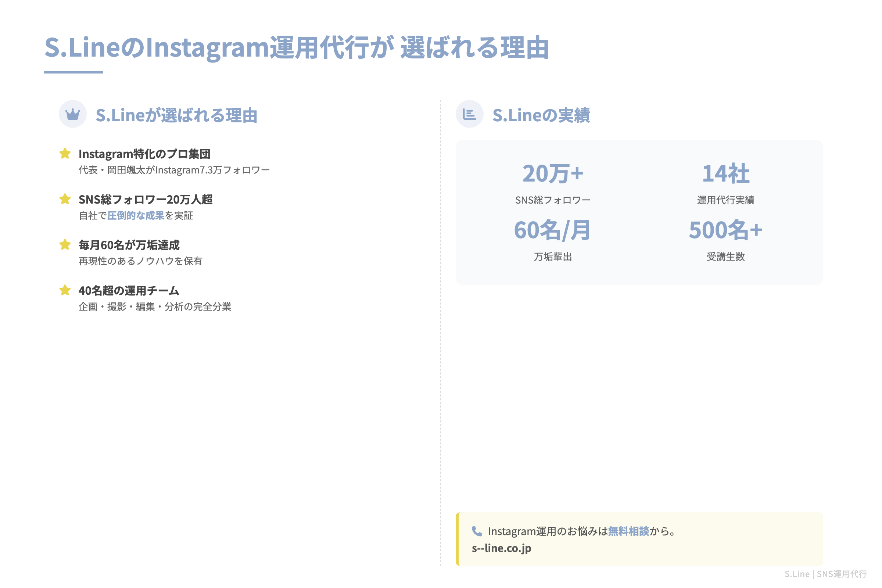The width and height of the screenshot is (882, 588).
Task: Click the 代表・岡田颯太 follower description text
Action: point(175,169)
